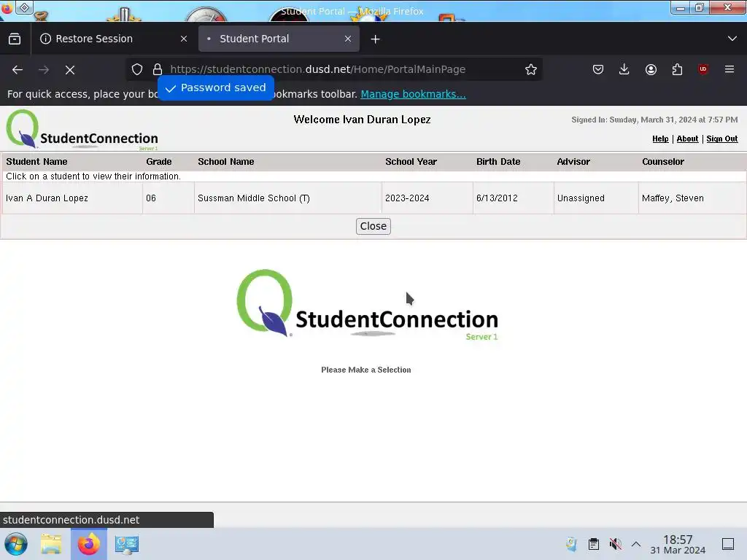Open the Firefox account icon

(x=651, y=69)
